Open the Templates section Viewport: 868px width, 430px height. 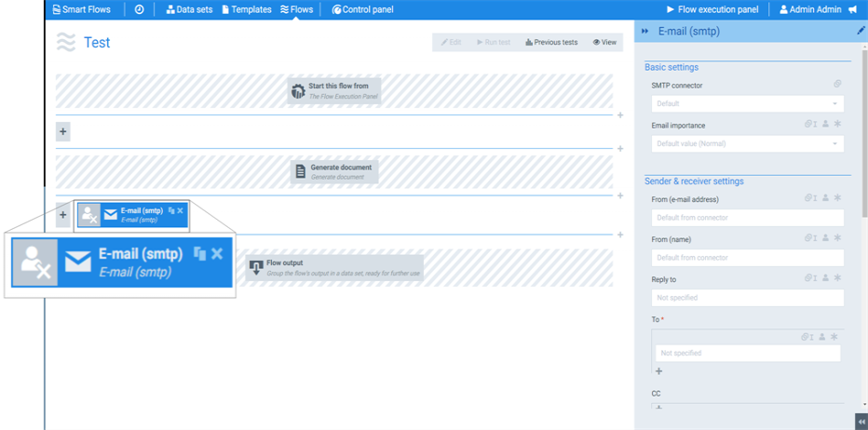click(247, 9)
